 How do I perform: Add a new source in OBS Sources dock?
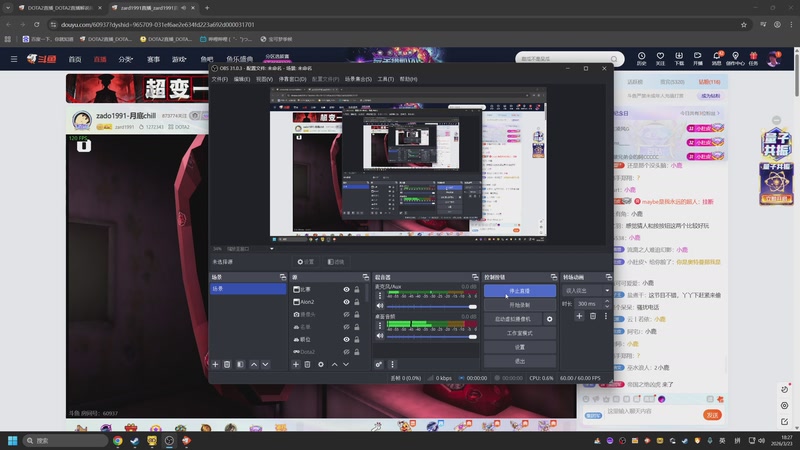tap(295, 364)
